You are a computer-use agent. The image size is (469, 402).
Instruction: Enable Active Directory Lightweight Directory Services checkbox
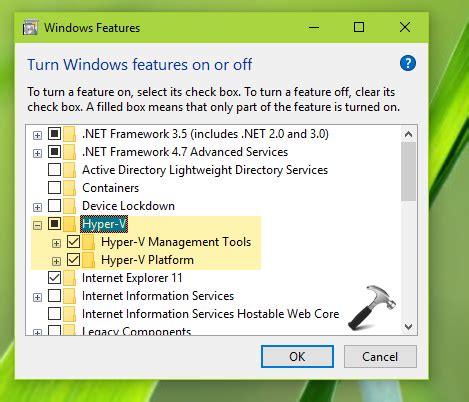54,170
